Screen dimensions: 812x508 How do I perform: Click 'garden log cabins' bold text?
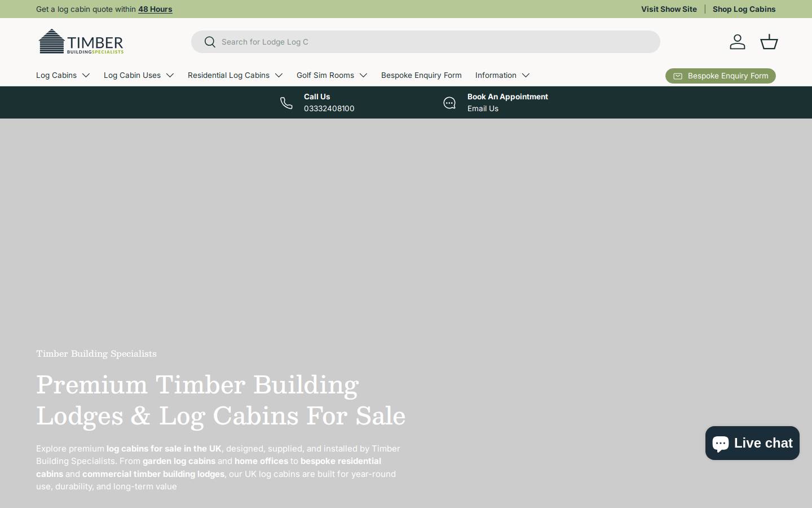point(179,461)
